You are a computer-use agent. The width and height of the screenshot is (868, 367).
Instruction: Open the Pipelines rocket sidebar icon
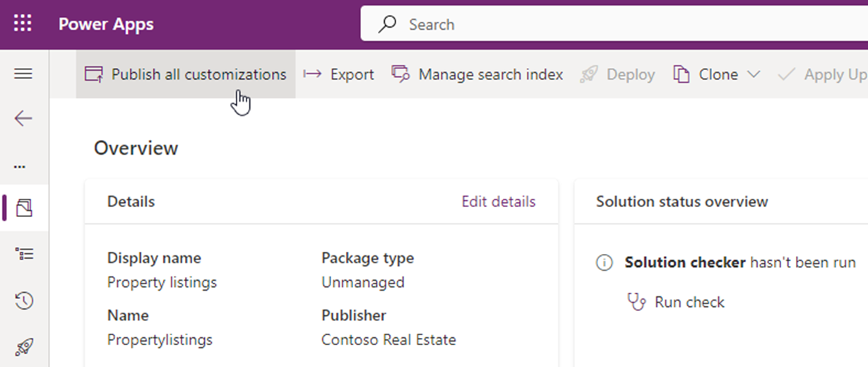[x=24, y=347]
